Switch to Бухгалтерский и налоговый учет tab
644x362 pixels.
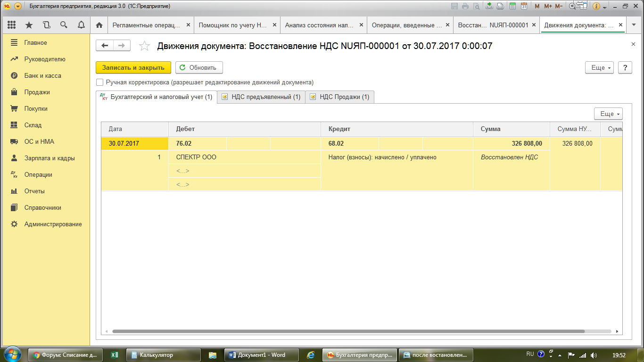pyautogui.click(x=156, y=97)
